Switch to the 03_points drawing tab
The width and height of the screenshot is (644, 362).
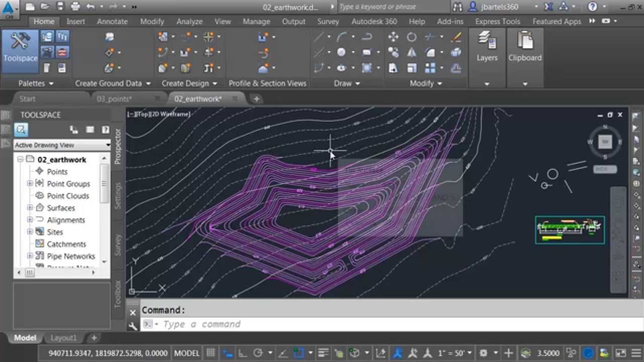[114, 99]
